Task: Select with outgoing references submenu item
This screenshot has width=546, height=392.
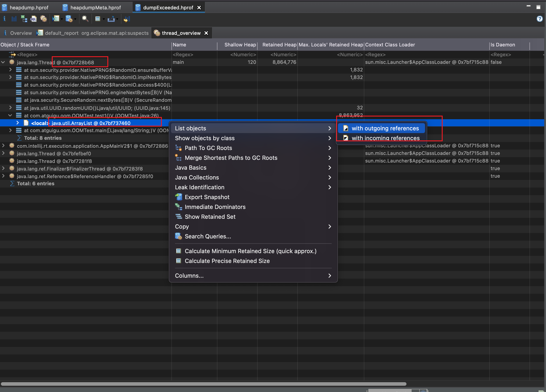Action: (x=381, y=128)
